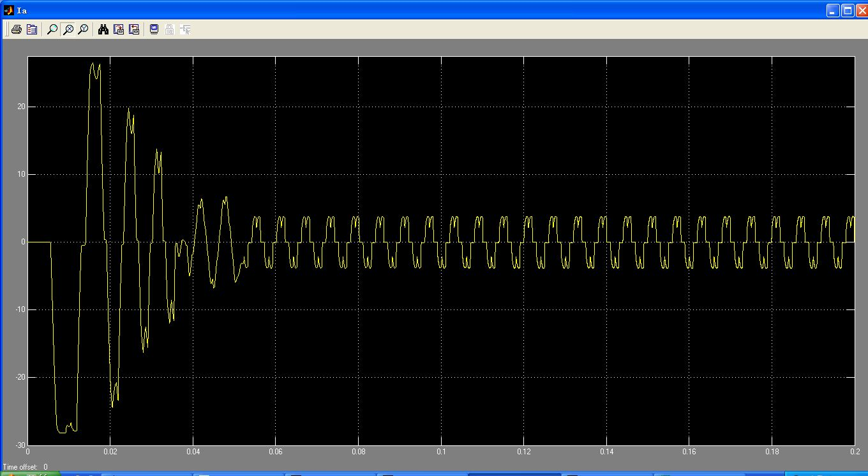Open the scope Parameters dialog icon

pos(32,29)
